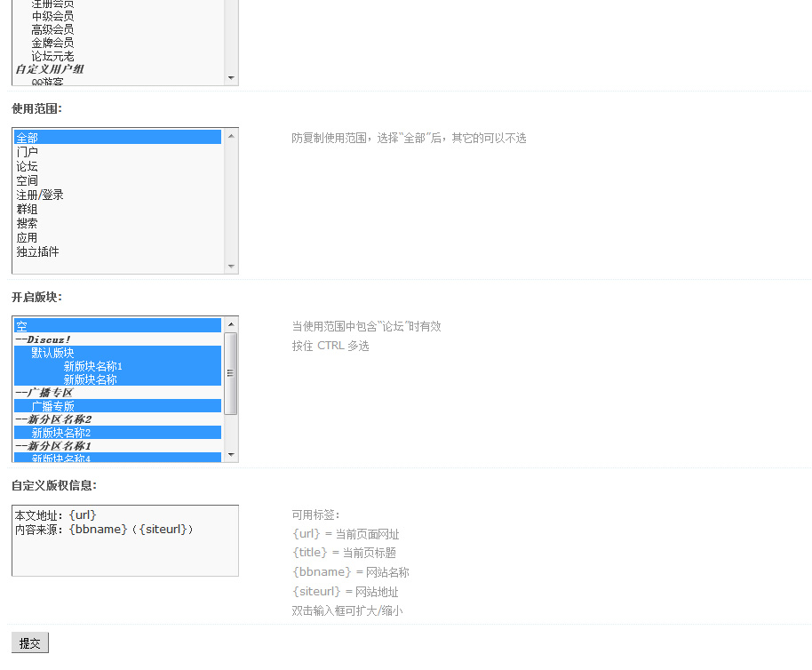
Task: Select 应用 in the usage scope list
Action: click(117, 237)
